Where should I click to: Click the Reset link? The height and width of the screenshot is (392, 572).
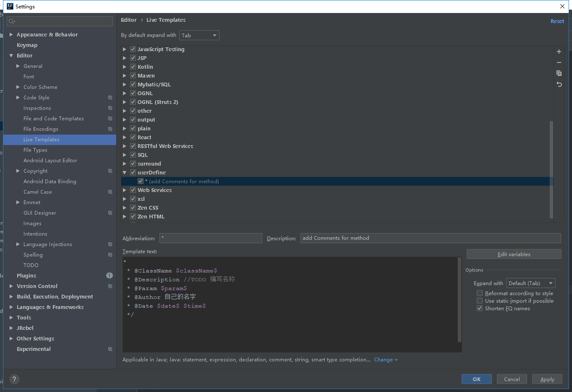tap(557, 21)
